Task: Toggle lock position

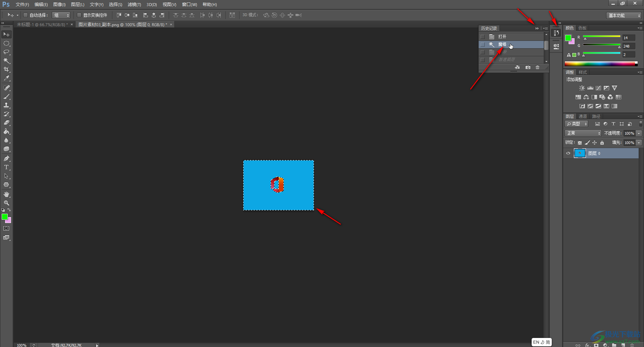Action: pos(595,143)
